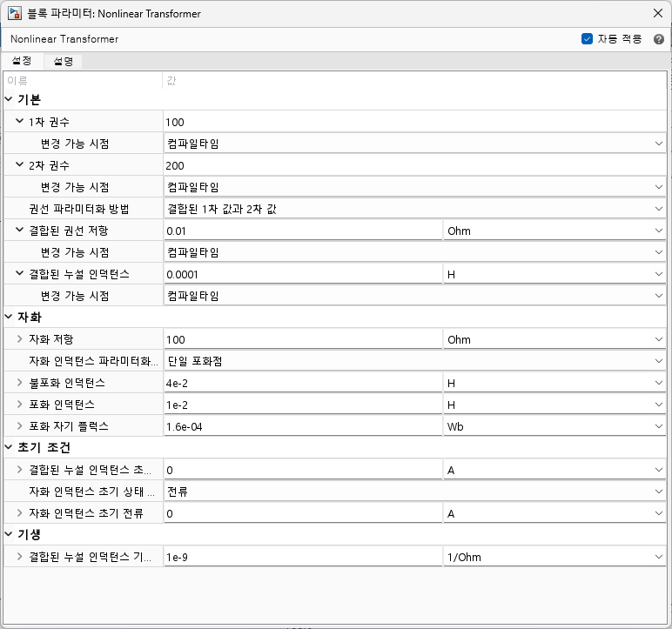Viewport: 672px width, 629px height.
Task: Collapse the 1차 권수 row
Action: [x=20, y=121]
